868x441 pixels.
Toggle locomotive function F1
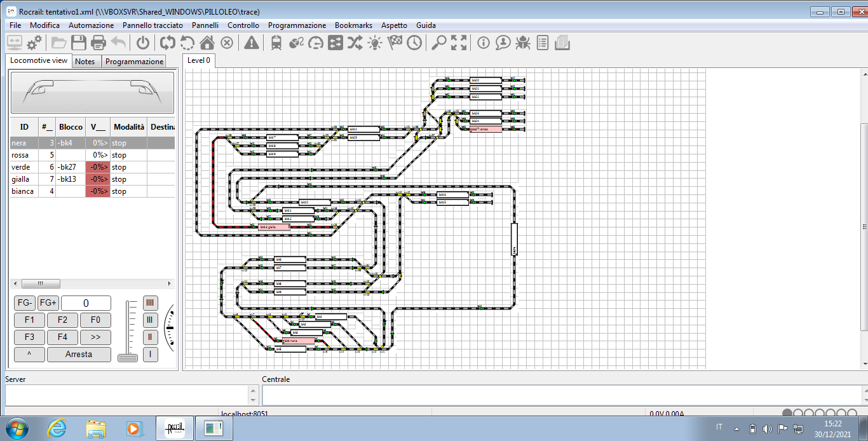tap(29, 320)
